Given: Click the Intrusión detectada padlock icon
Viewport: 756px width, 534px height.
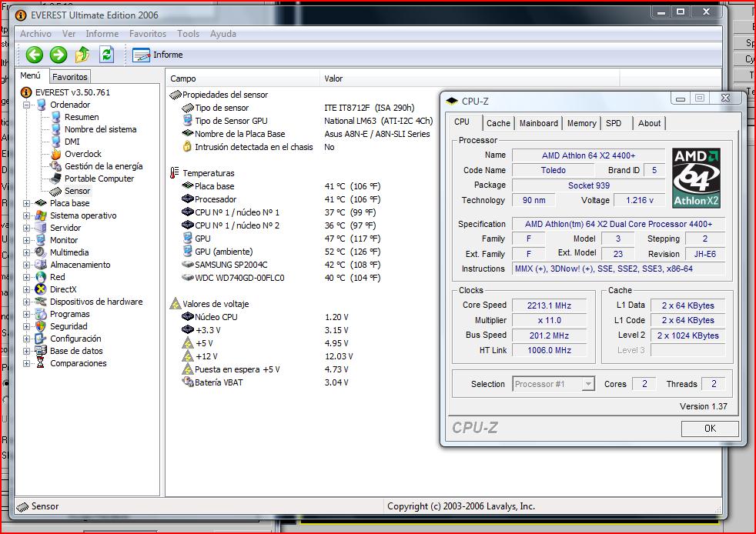Looking at the screenshot, I should point(188,146).
